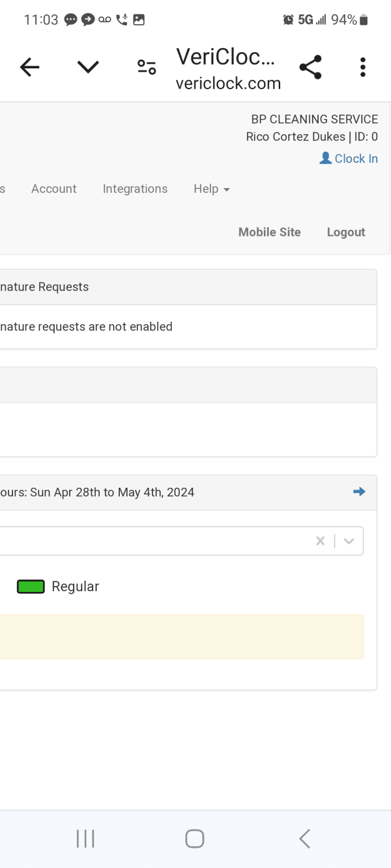Click the Clock In link
This screenshot has width=391, height=868.
[x=356, y=158]
